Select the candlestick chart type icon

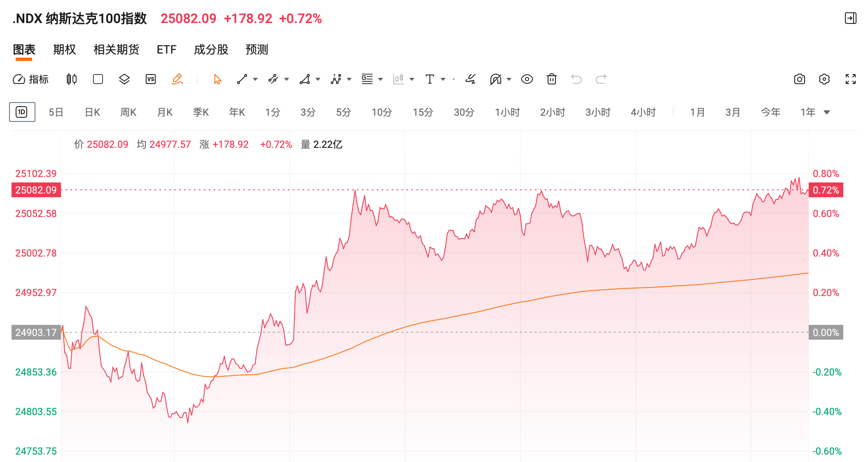coord(72,79)
